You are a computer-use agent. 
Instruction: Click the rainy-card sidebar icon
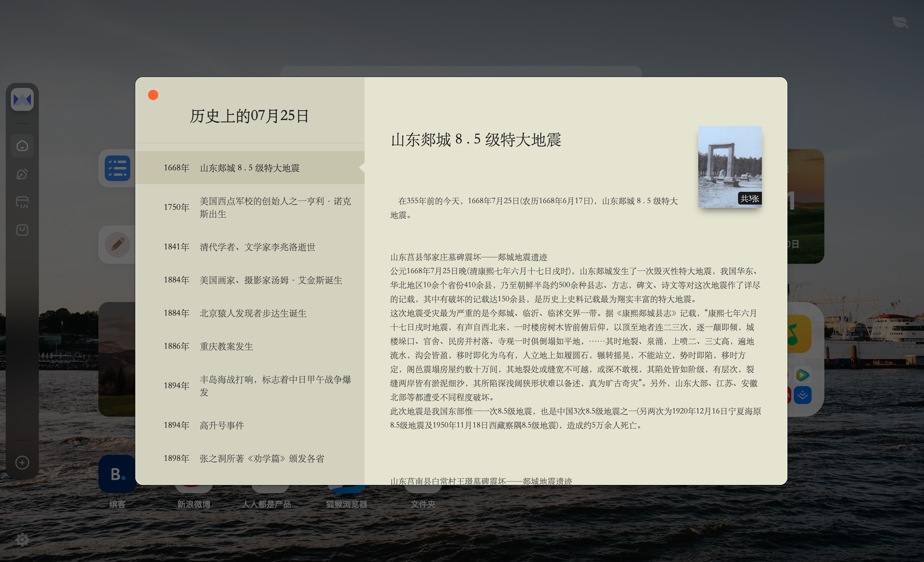22,202
